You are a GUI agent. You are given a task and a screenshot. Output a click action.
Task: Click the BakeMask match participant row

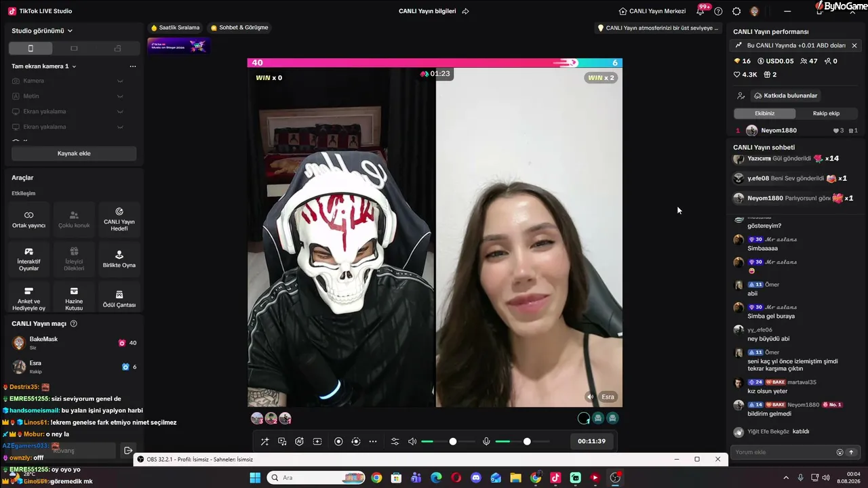pos(74,343)
